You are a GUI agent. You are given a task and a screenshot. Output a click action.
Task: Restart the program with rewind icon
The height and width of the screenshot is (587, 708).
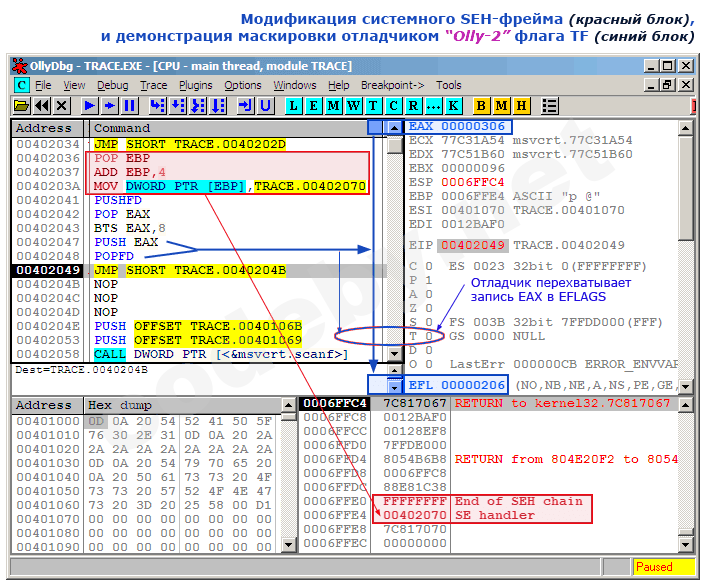coord(42,106)
